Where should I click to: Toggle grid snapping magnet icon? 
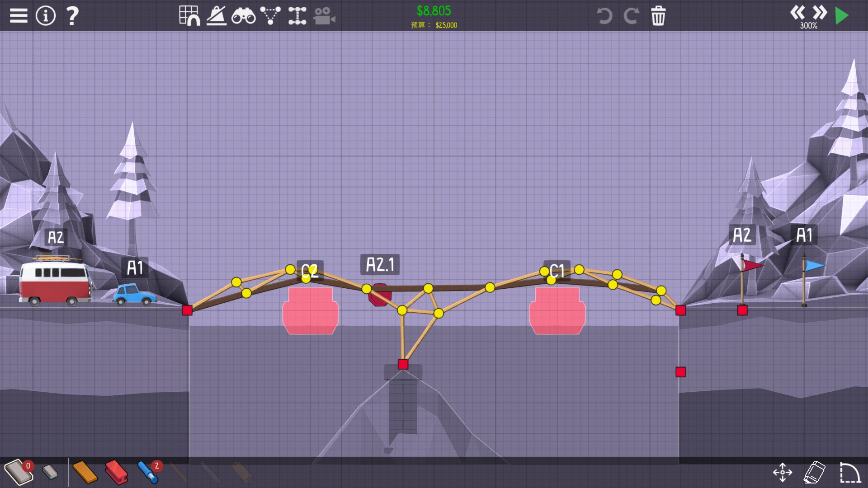189,16
